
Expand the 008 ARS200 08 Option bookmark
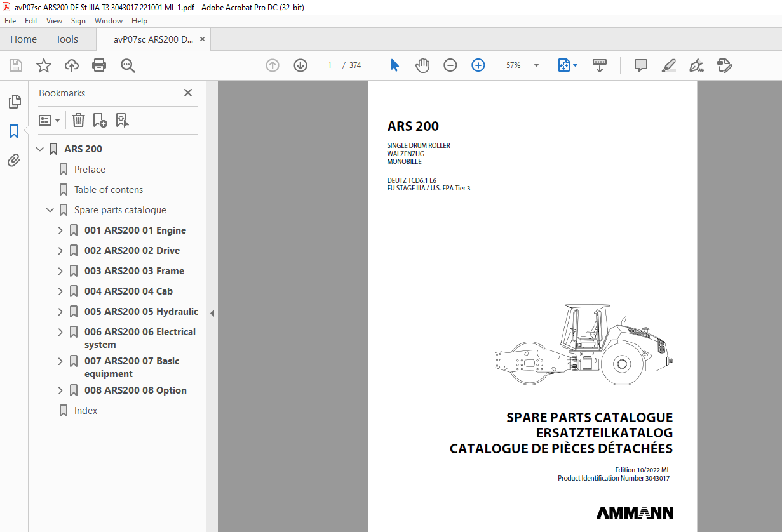(60, 390)
